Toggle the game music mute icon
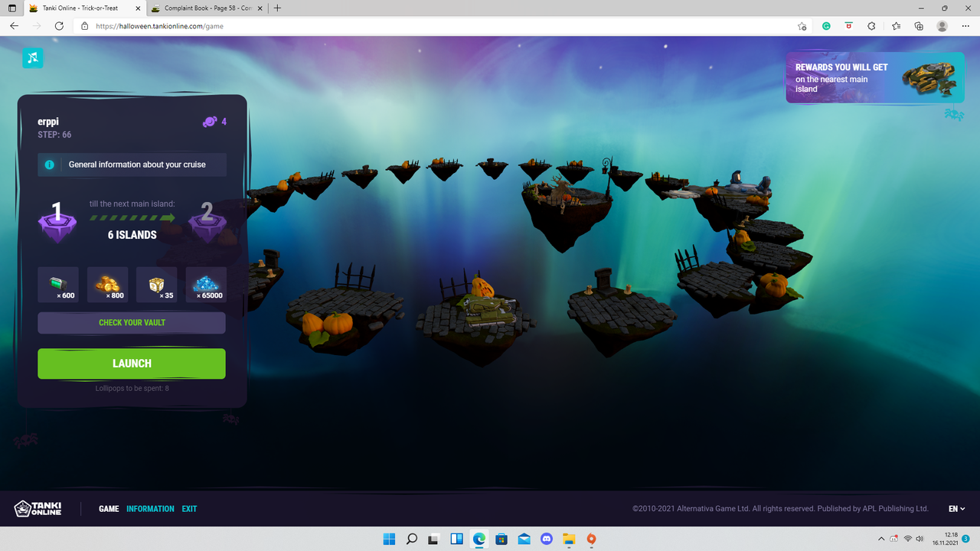 coord(33,57)
